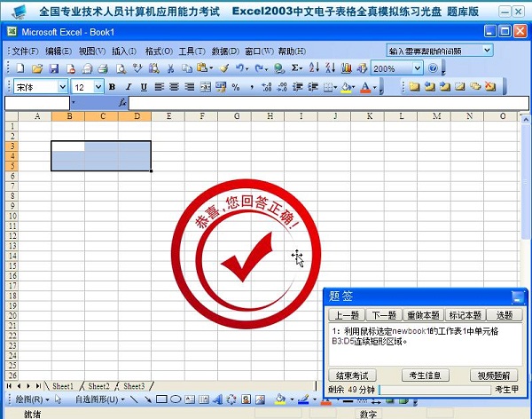Screen dimensions: 532x419
Task: Switch to the Sheet2 tab
Action: 98,386
